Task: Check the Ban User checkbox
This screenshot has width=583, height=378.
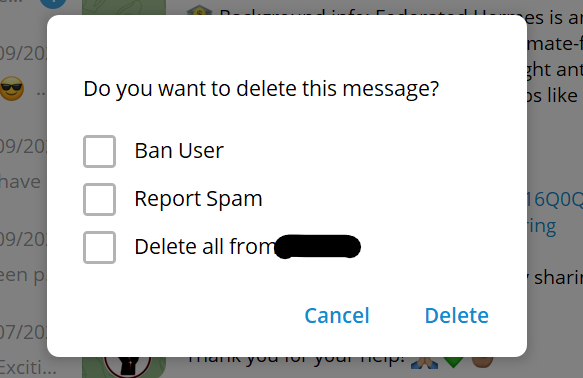Action: pyautogui.click(x=99, y=151)
